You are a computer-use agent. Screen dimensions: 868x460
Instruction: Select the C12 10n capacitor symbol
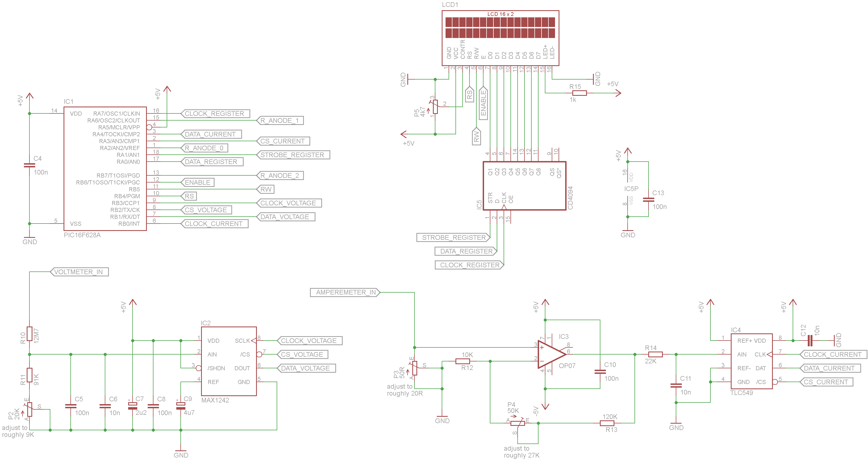click(810, 341)
